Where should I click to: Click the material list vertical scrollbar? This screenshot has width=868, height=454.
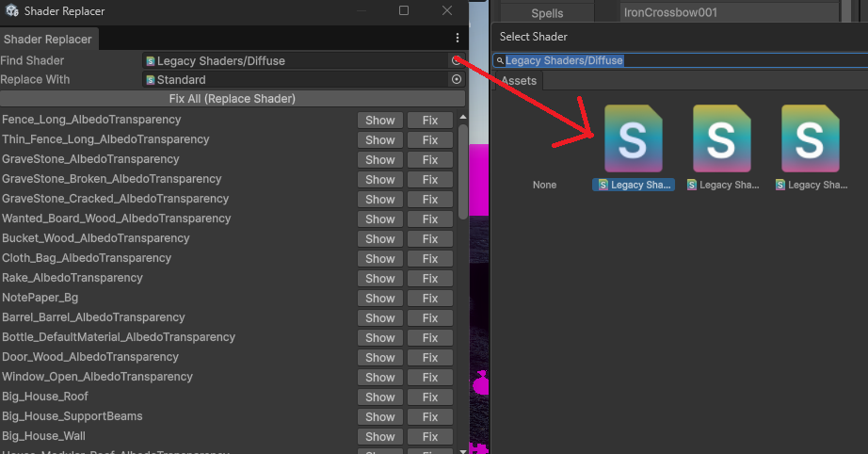[462, 170]
